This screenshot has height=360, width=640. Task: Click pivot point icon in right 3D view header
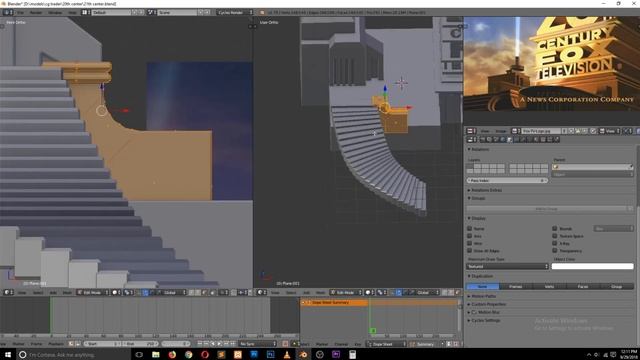(x=381, y=292)
